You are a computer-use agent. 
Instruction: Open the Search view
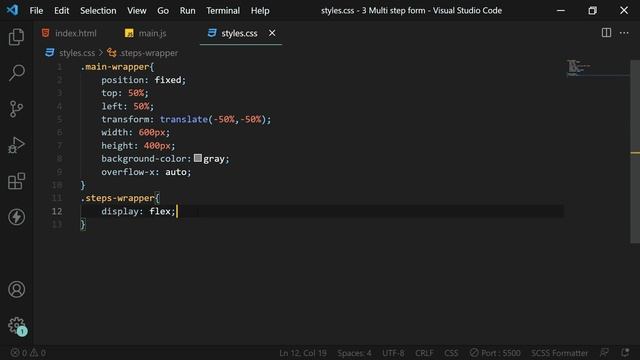(16, 73)
